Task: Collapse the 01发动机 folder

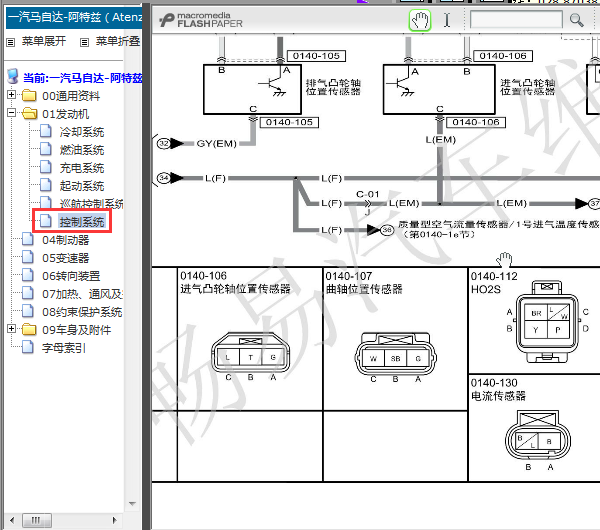Action: 11,113
